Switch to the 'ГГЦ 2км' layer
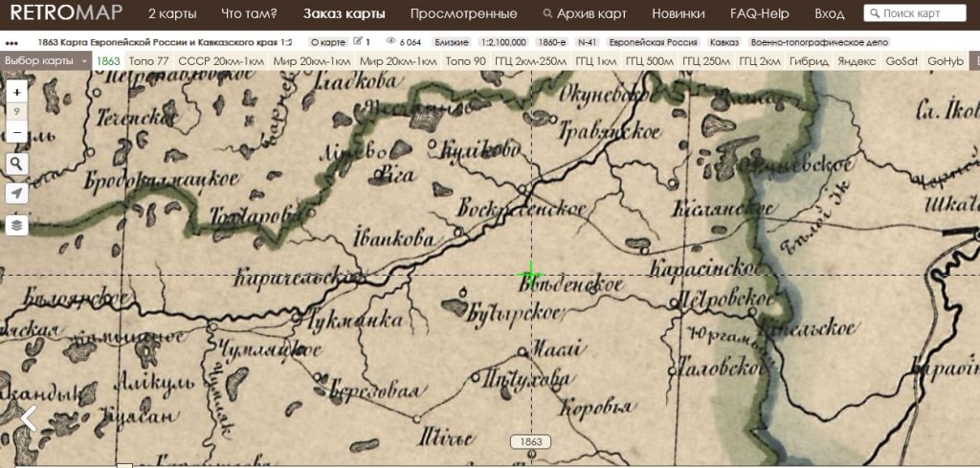980x468 pixels. point(759,61)
